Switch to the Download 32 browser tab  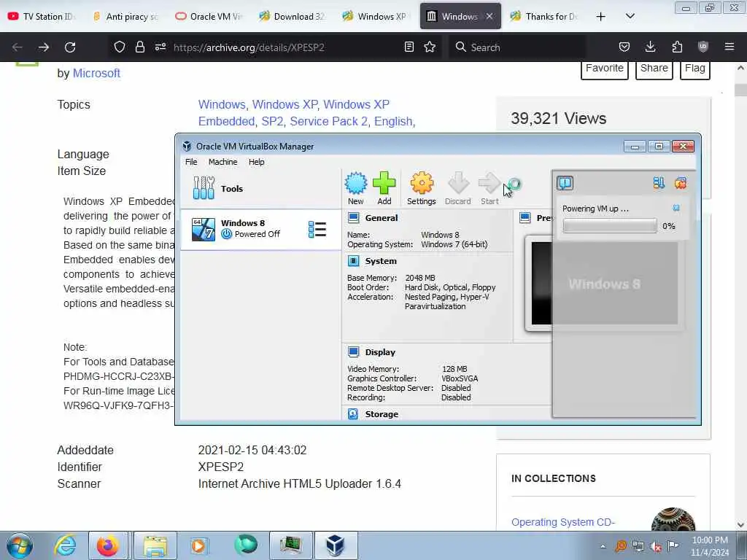pos(293,16)
